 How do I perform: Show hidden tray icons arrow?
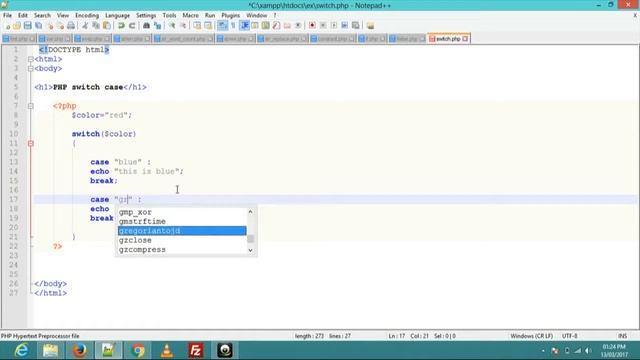543,351
